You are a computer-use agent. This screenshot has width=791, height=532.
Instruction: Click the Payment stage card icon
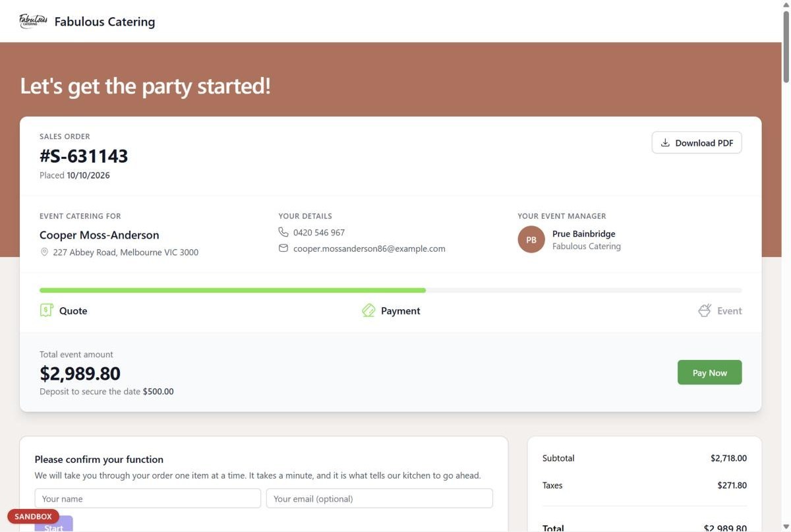368,310
